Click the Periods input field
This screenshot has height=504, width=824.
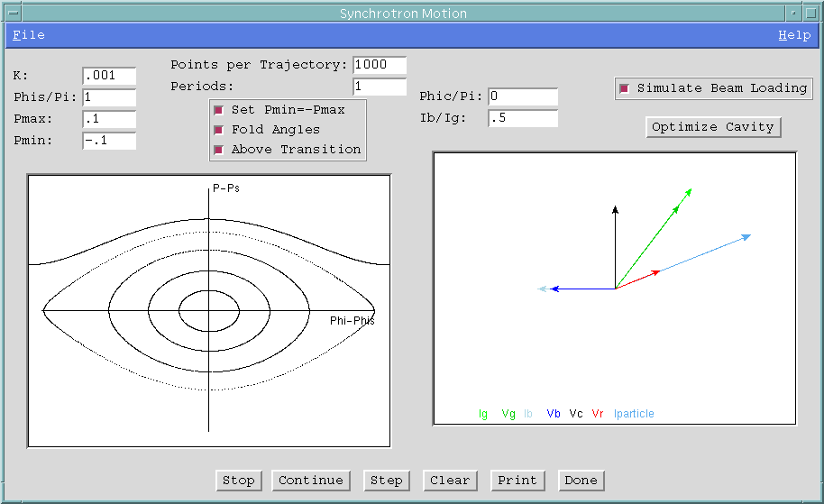[380, 87]
